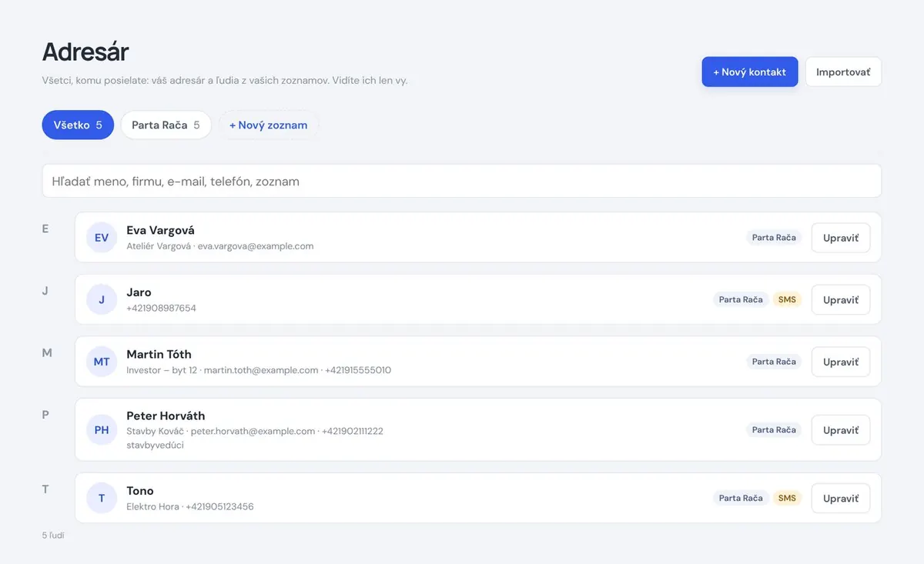Viewport: 924px width, 564px height.
Task: Click Jaro's phone number +421908987654
Action: pyautogui.click(x=161, y=309)
